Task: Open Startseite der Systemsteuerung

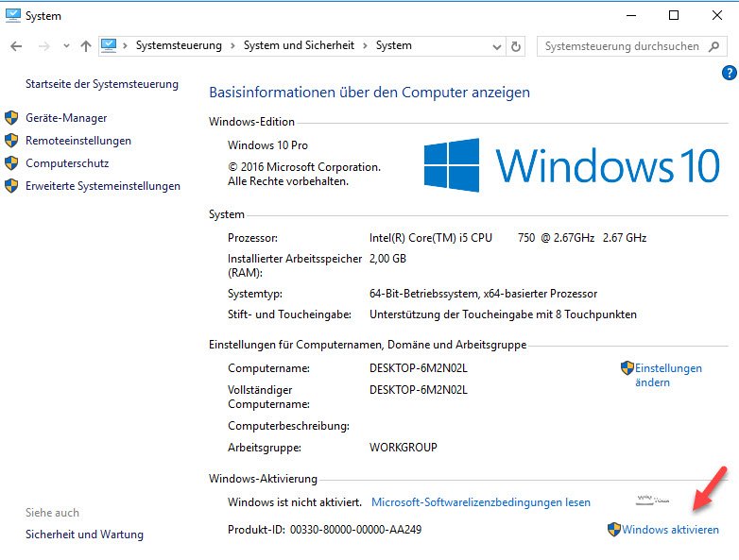Action: point(102,84)
